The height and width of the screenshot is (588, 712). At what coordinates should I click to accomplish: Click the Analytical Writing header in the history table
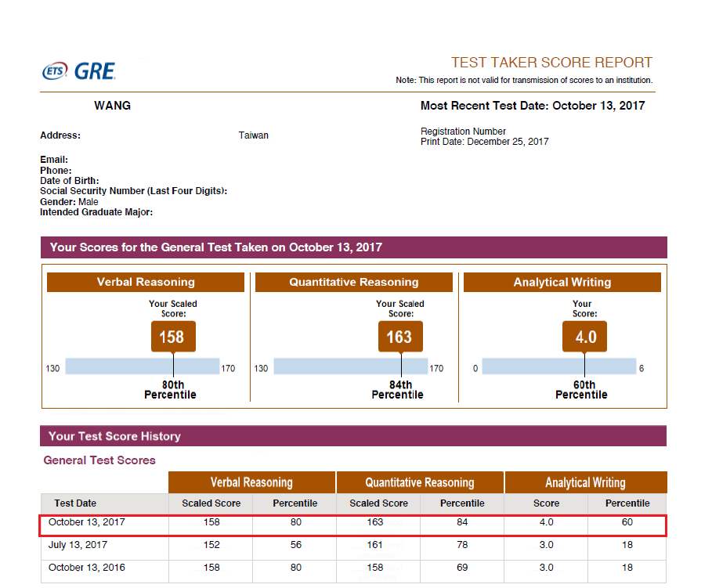[x=586, y=482]
